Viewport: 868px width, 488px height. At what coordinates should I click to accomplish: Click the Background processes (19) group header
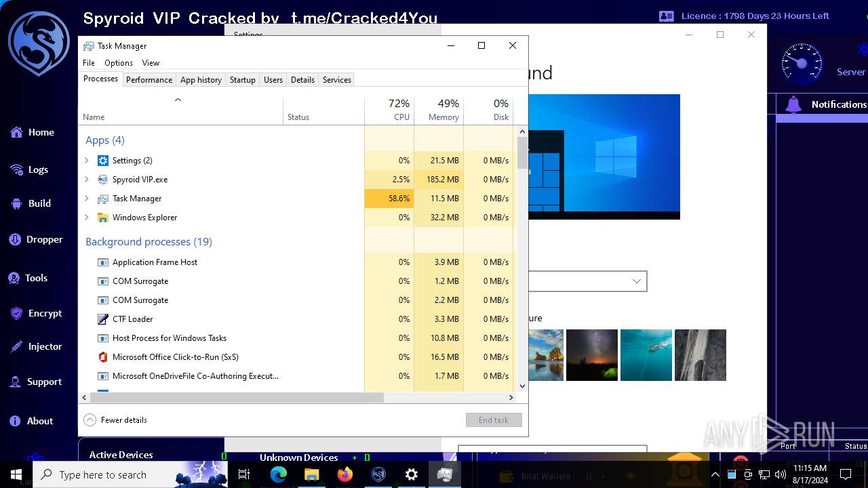click(149, 242)
